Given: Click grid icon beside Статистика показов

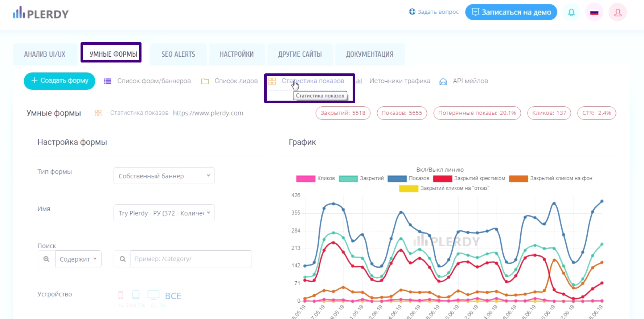Looking at the screenshot, I should [272, 81].
